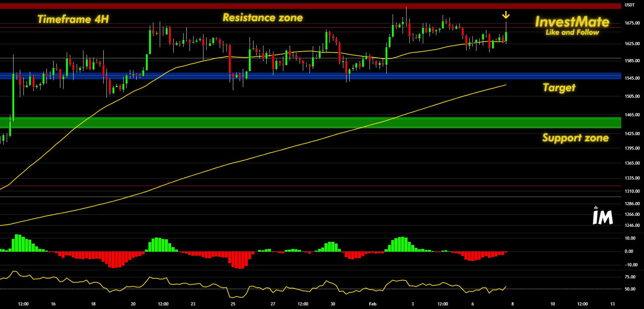Screen dimensions: 644x309
Task: Select the date label 3 on time axis
Action: (413, 304)
